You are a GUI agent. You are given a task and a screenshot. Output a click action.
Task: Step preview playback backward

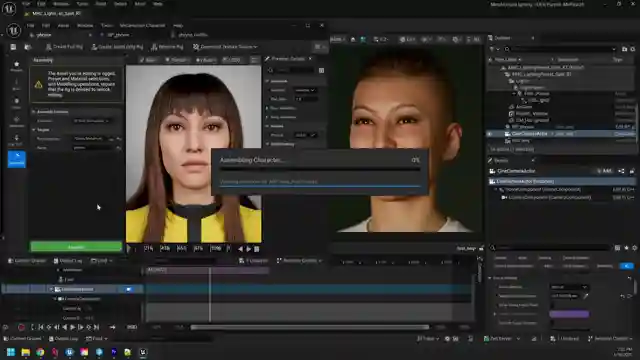(x=240, y=249)
